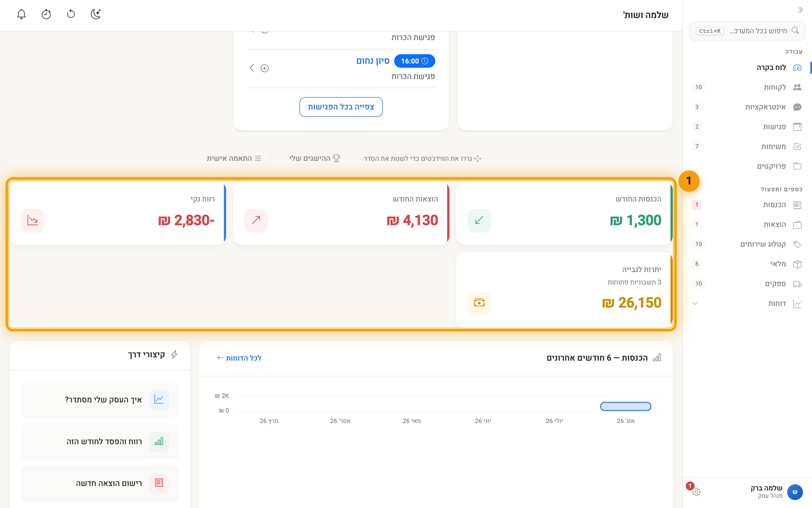Collapse the sidebar with double chevron

click(x=800, y=10)
